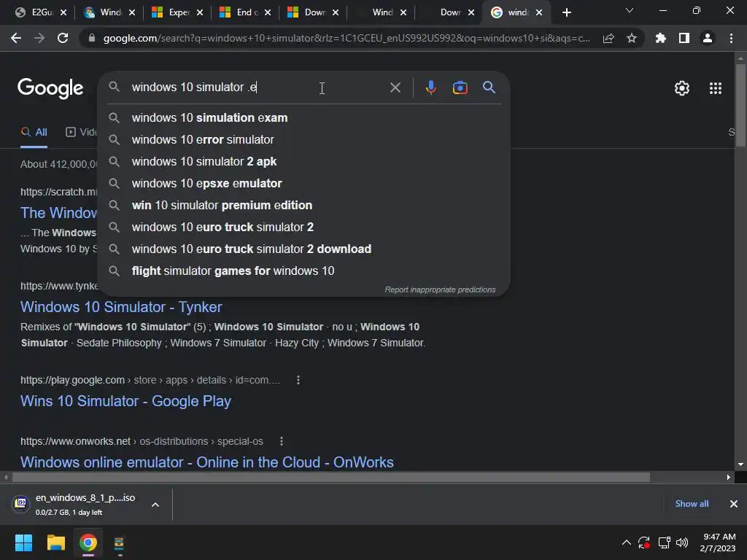Select the All search results tab

tap(34, 133)
